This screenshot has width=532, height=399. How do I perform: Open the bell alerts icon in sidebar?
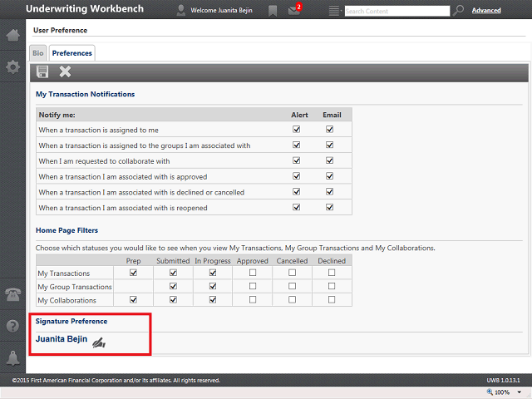[x=13, y=358]
